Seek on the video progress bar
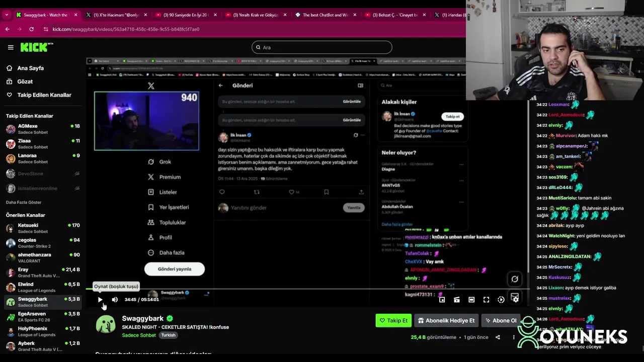Screen dimensions: 644x362 click(307, 290)
